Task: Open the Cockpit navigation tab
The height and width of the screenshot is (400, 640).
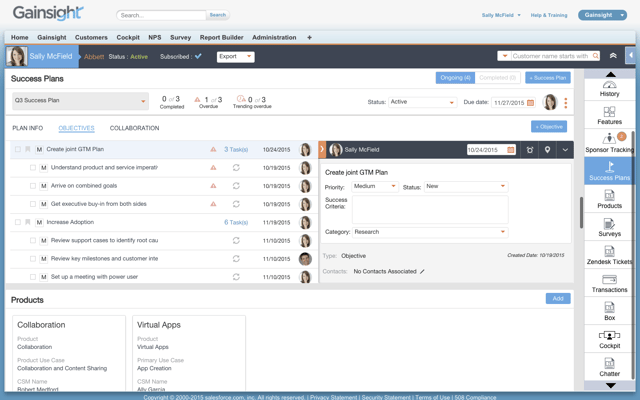Action: click(128, 37)
